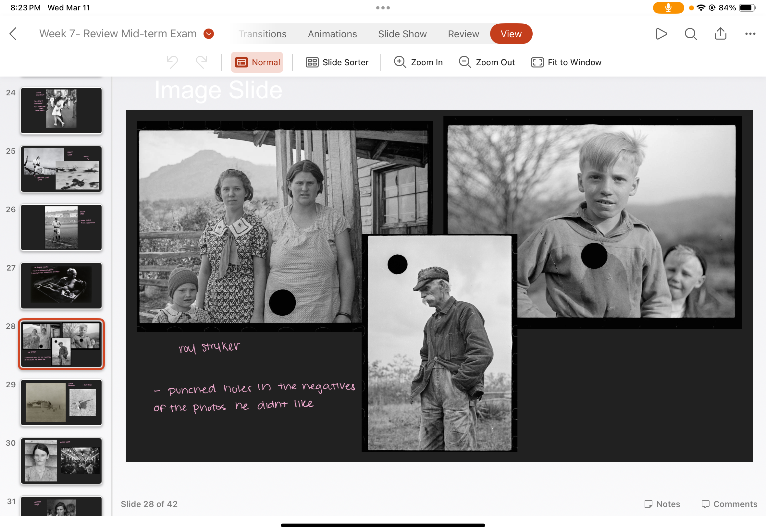This screenshot has width=766, height=532.
Task: Fit slide to window
Action: [x=566, y=62]
